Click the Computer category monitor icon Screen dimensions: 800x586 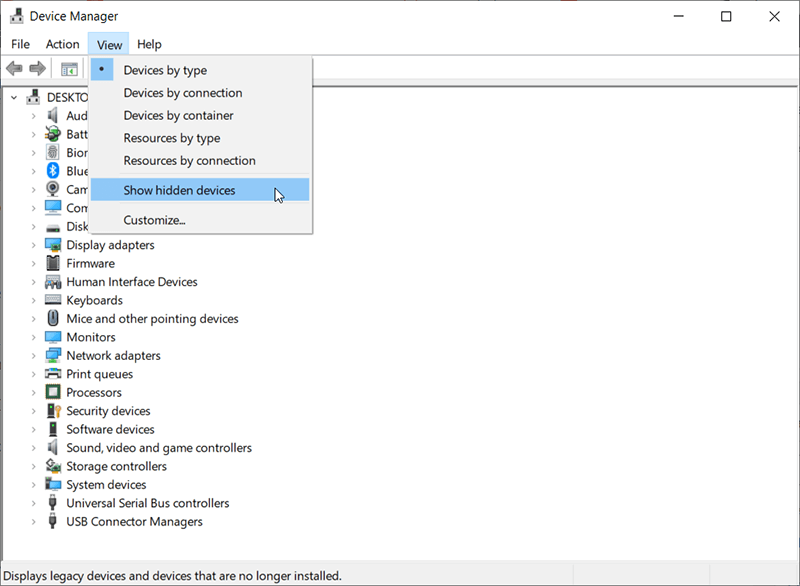(53, 208)
